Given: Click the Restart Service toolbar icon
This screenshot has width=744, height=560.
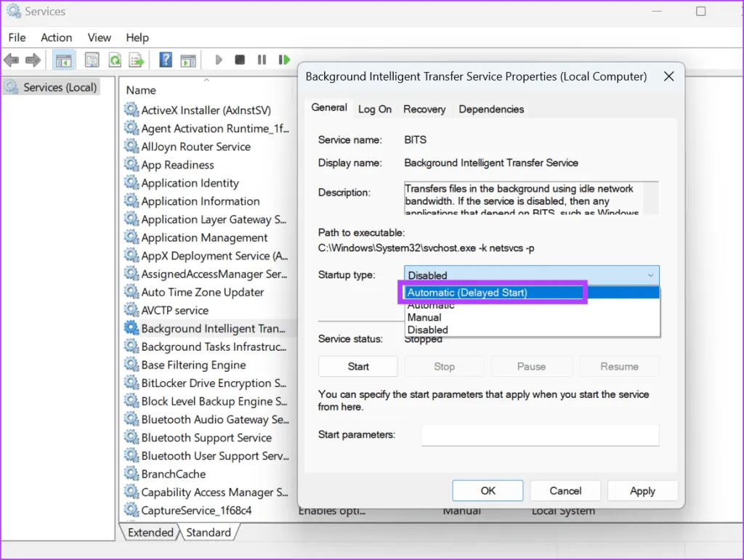Looking at the screenshot, I should 284,60.
